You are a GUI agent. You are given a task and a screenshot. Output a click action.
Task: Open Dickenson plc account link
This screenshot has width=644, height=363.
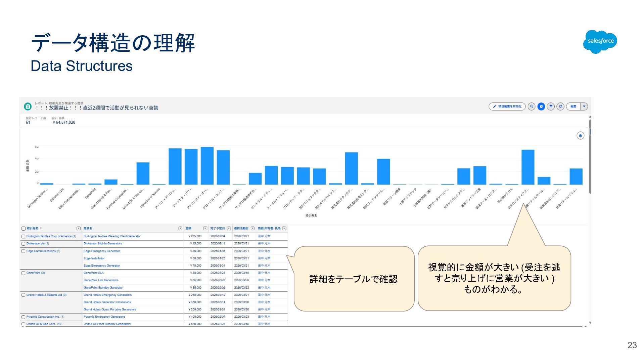click(38, 244)
